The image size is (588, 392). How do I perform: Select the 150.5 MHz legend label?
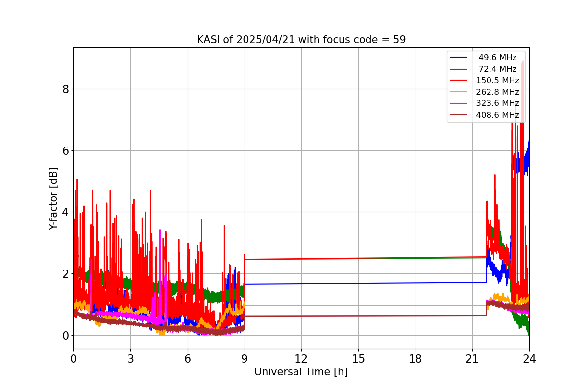tap(497, 80)
